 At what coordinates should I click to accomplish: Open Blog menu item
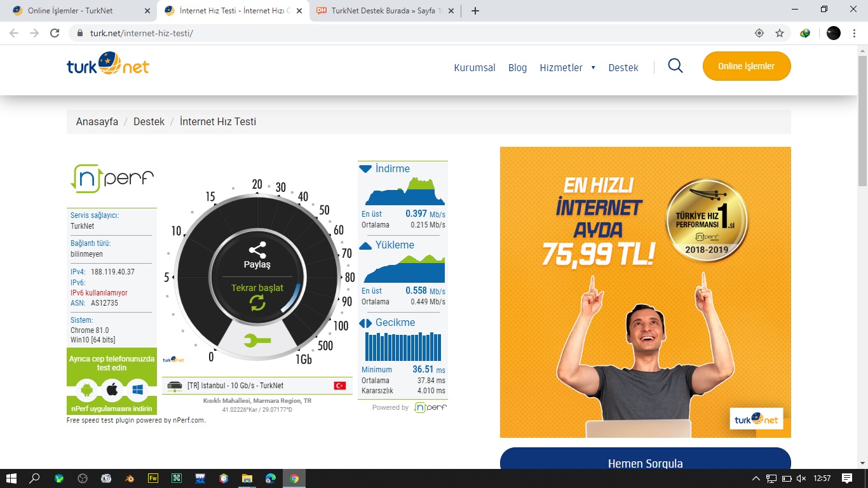[517, 67]
